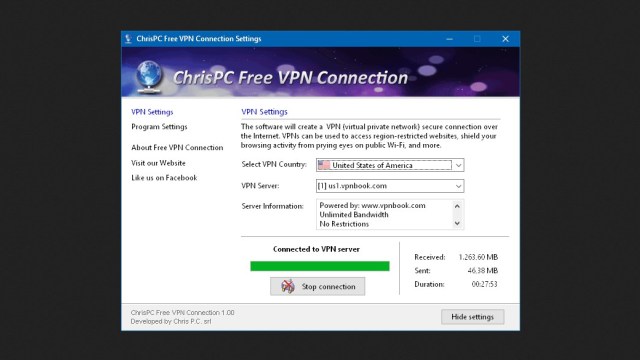The width and height of the screenshot is (640, 360).
Task: Click the VPN Settings section heading
Action: click(x=264, y=112)
